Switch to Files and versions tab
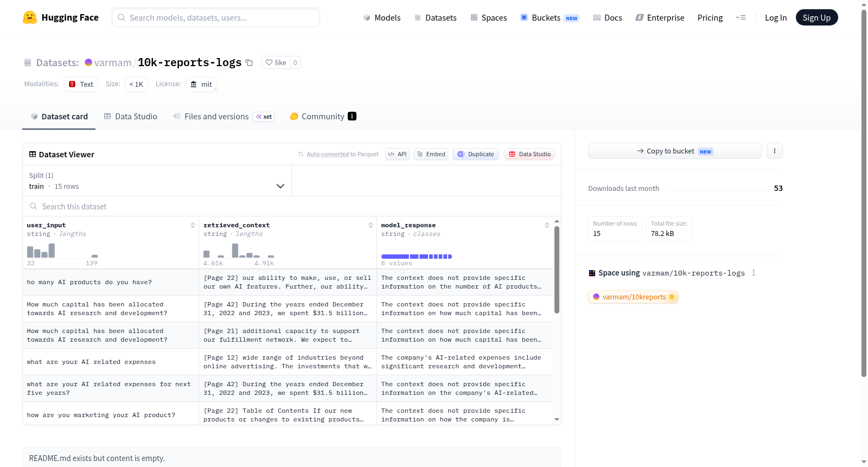 pos(224,117)
